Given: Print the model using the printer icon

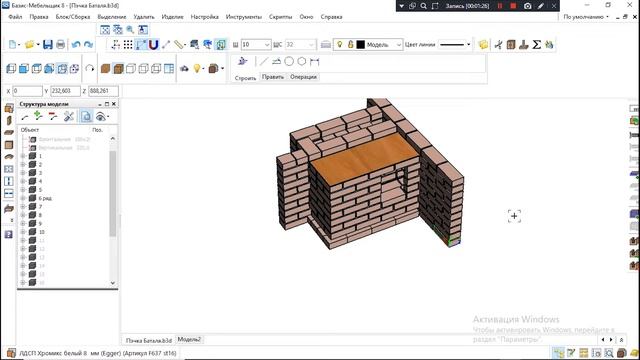Looking at the screenshot, I should [x=60, y=44].
